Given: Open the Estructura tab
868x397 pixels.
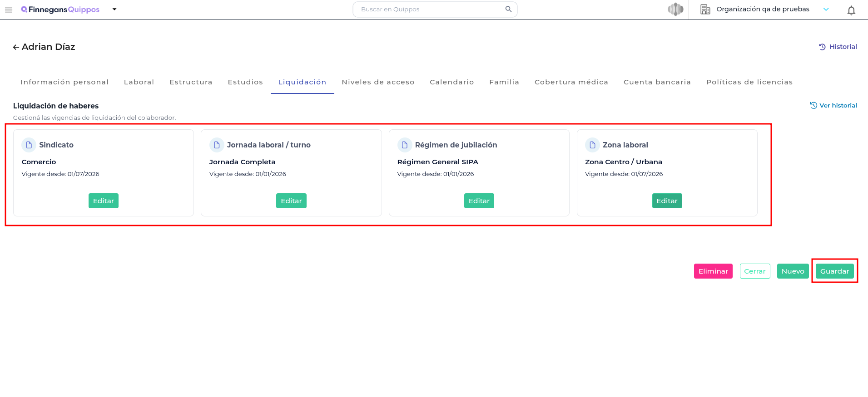Looking at the screenshot, I should 191,82.
